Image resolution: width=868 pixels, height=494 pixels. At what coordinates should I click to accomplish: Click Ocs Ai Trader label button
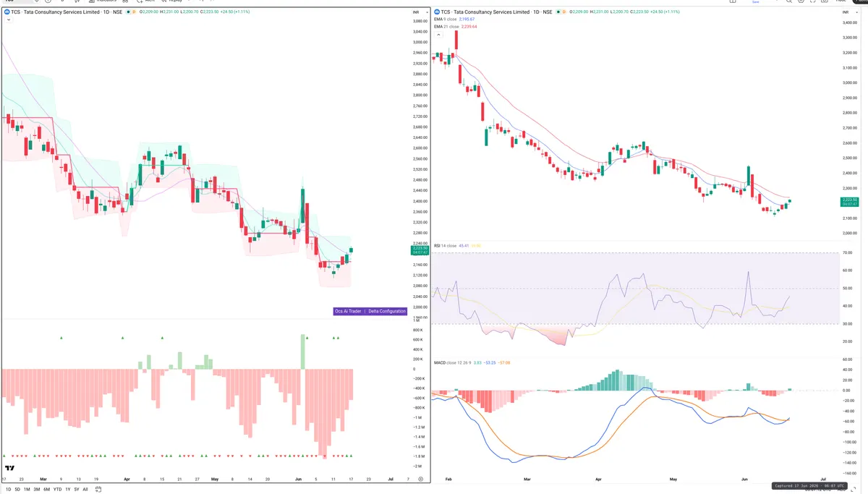coord(348,311)
